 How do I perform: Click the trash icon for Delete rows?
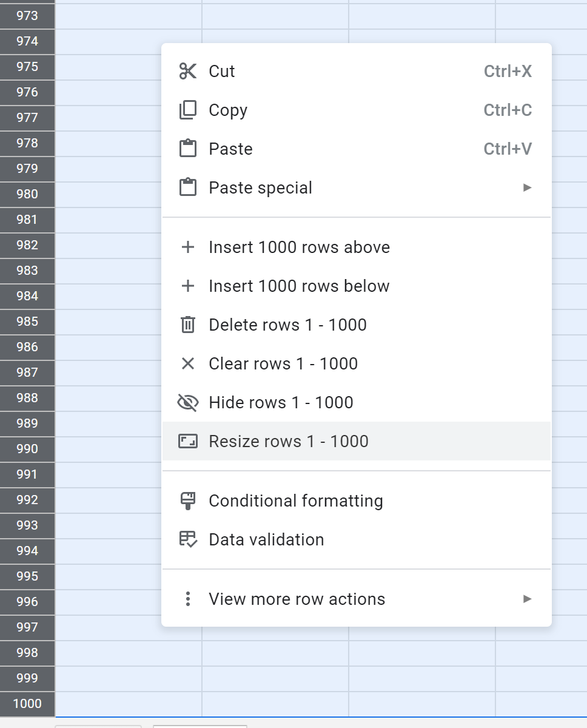(x=188, y=325)
